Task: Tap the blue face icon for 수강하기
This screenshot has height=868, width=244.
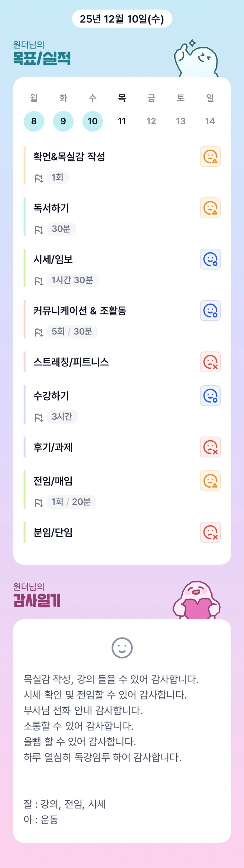Action: coord(210,396)
